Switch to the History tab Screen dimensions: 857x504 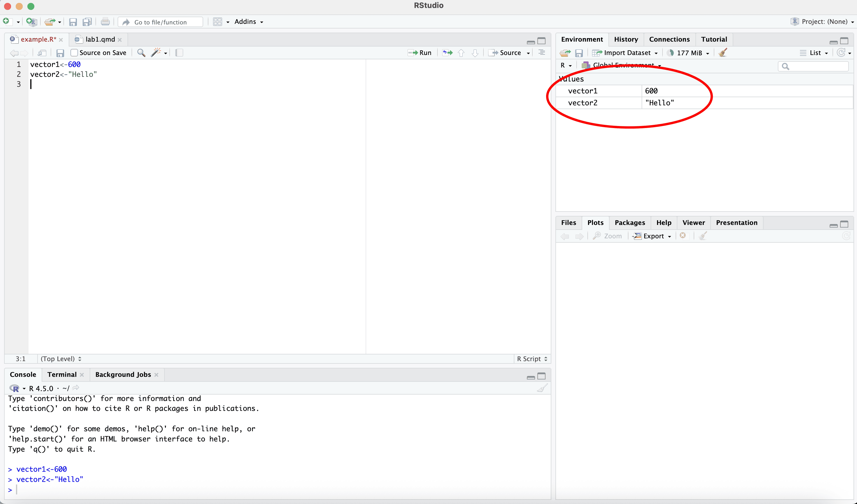click(626, 39)
